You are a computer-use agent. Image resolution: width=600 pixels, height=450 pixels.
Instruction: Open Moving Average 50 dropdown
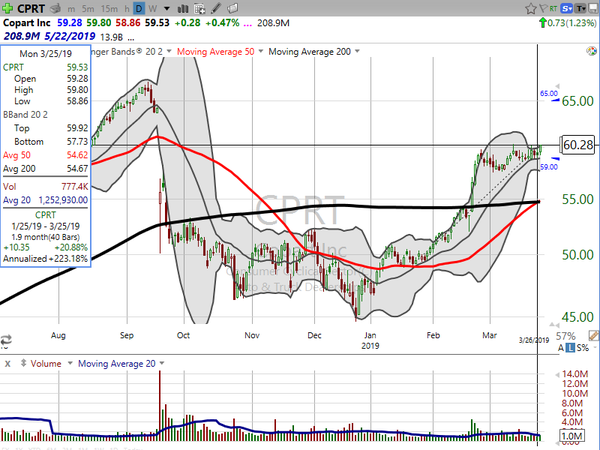261,51
